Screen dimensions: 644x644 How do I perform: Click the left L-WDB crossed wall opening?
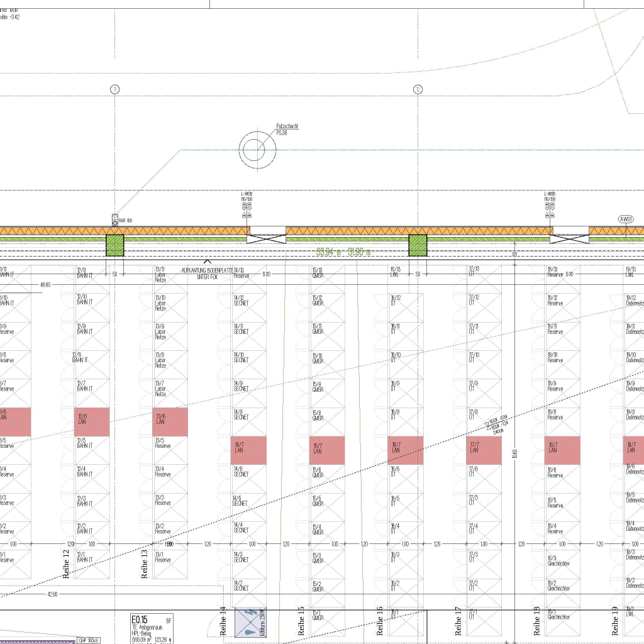tap(266, 235)
